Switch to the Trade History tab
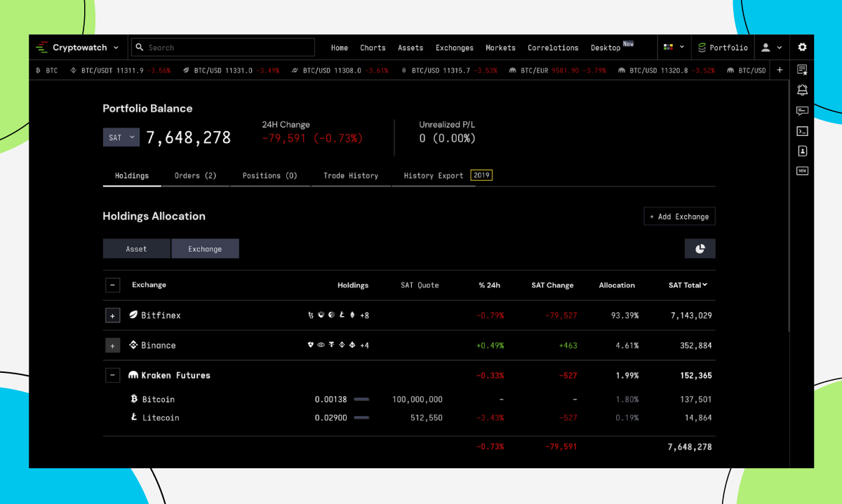Viewport: 842px width, 504px height. pyautogui.click(x=351, y=175)
